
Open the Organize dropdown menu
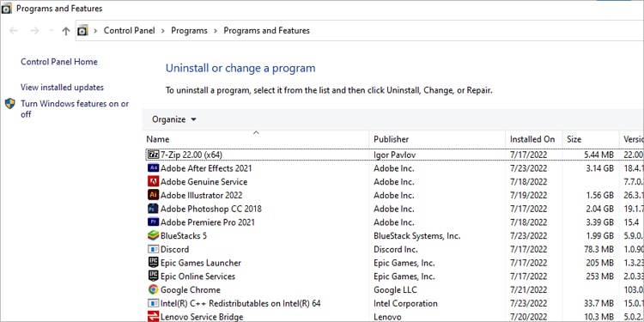174,119
